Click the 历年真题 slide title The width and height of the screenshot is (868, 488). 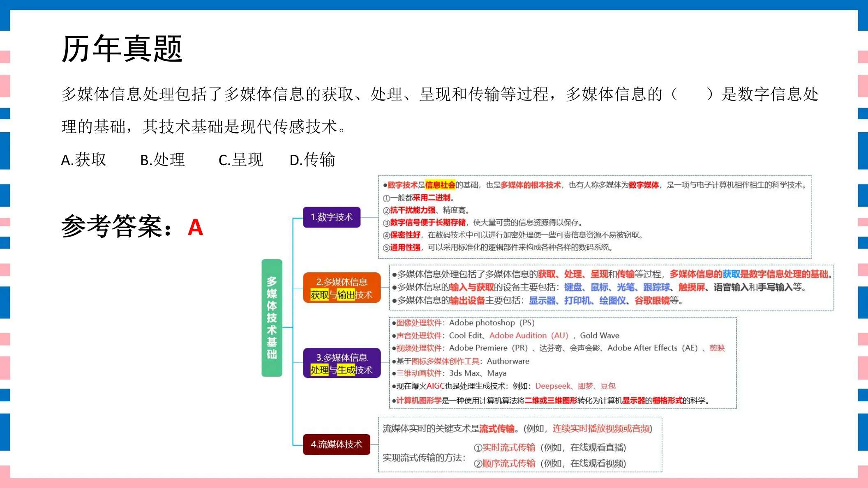coord(122,49)
